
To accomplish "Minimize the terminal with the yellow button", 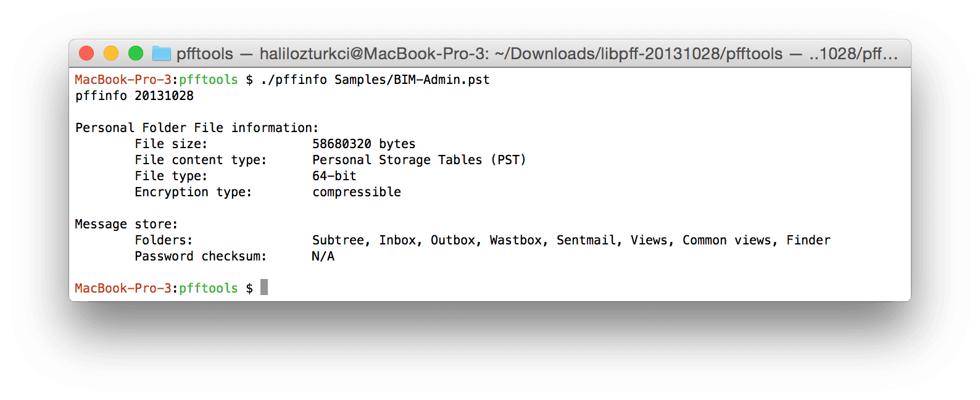I will 111,54.
